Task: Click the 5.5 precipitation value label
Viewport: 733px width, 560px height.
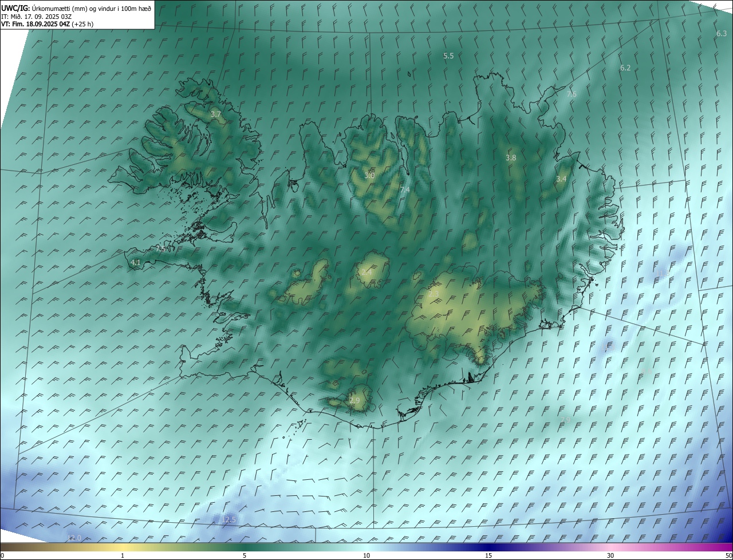Action: [x=448, y=56]
